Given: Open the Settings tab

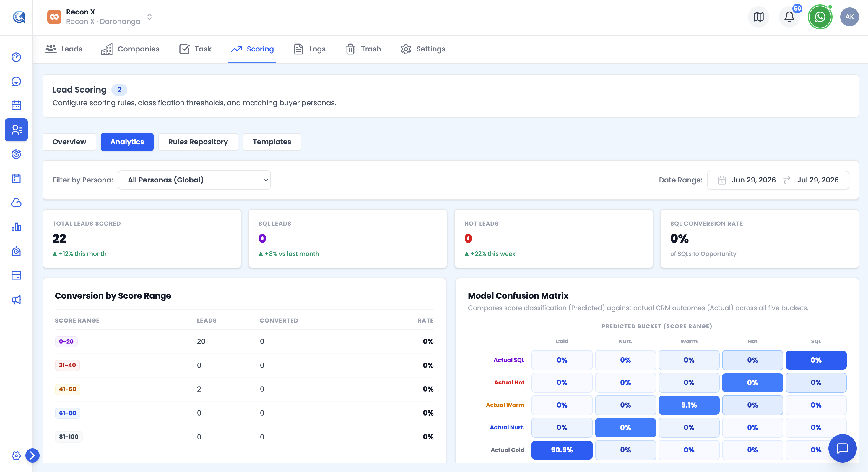Looking at the screenshot, I should pos(423,49).
